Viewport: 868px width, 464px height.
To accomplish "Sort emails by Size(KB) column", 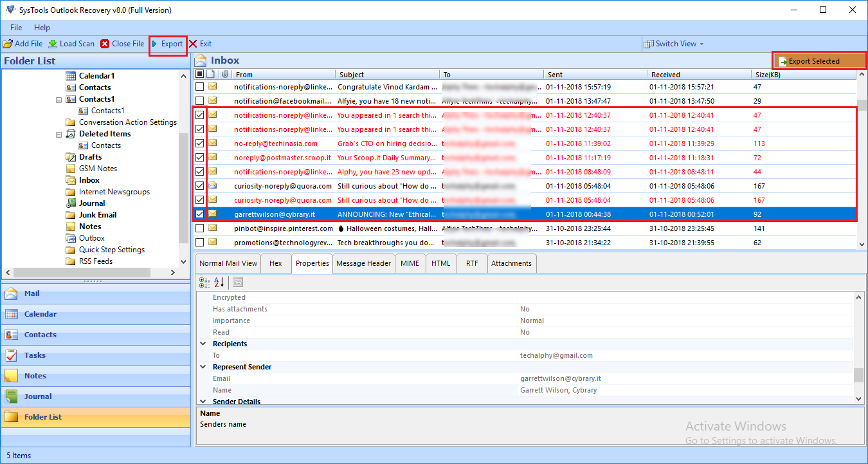I will coord(804,75).
